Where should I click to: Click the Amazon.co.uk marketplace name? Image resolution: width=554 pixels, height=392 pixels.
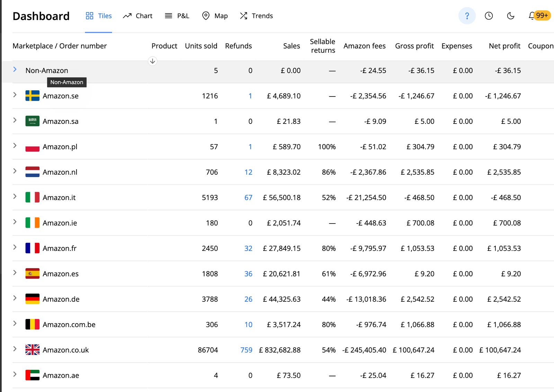click(66, 350)
